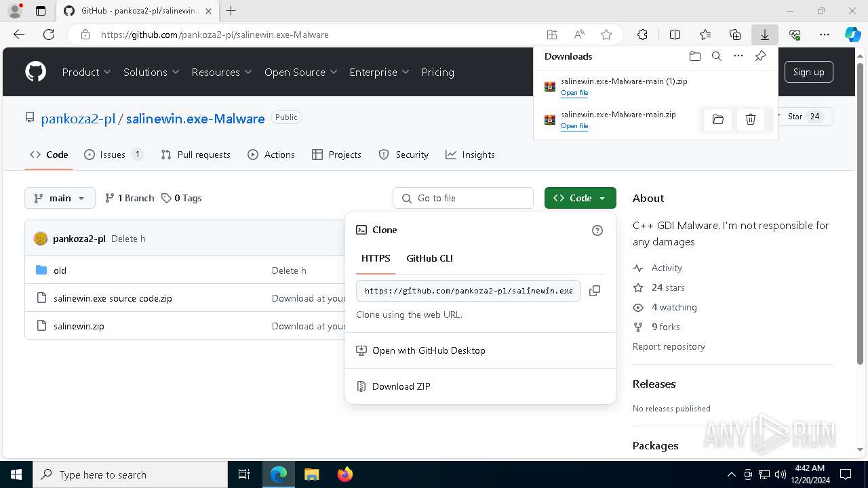
Task: Open the Copilot sidebar
Action: 852,35
